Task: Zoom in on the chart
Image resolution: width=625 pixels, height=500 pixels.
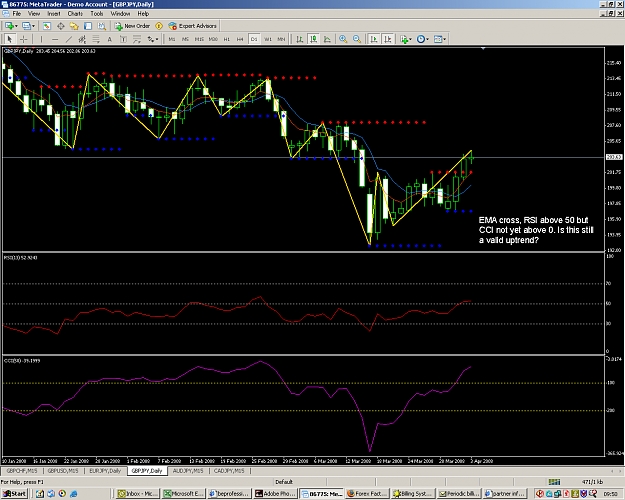Action: (x=343, y=39)
